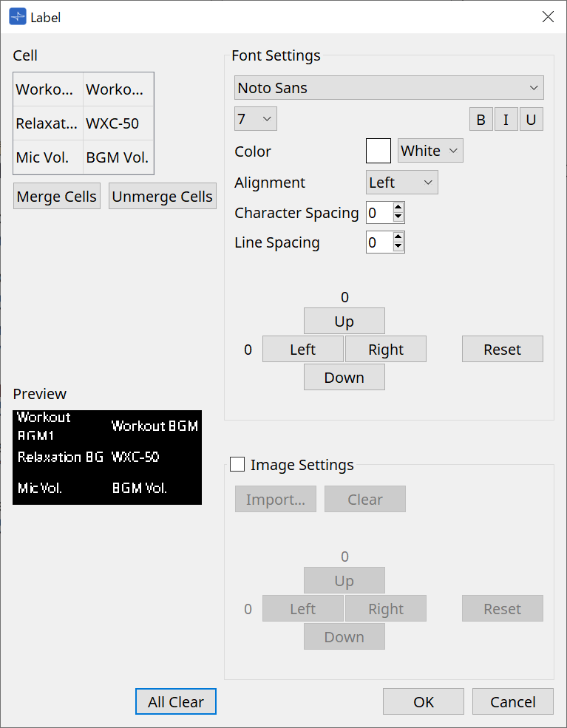Change the Left alignment dropdown

click(x=401, y=182)
